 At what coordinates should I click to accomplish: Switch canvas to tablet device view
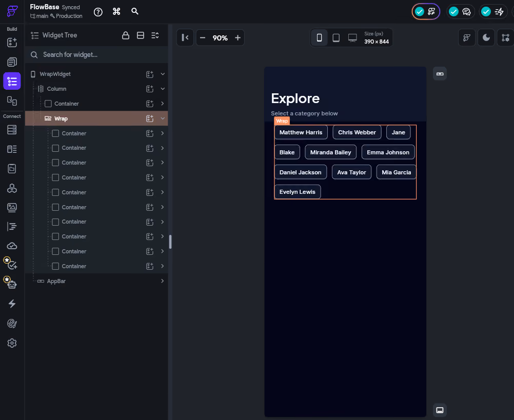coord(336,37)
